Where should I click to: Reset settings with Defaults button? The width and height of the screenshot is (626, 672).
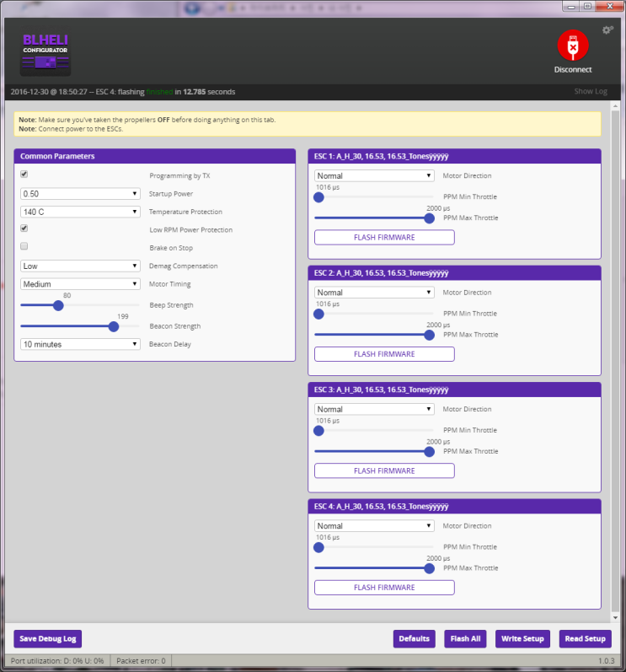tap(415, 639)
